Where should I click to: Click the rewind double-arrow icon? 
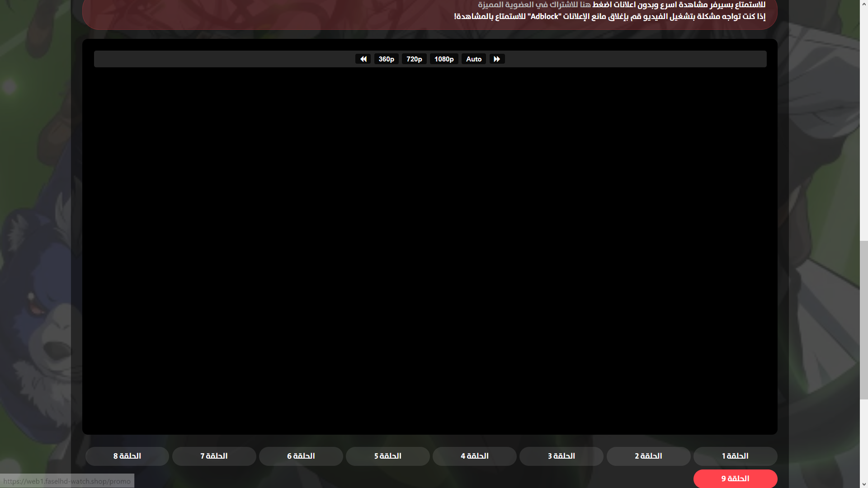coord(363,59)
